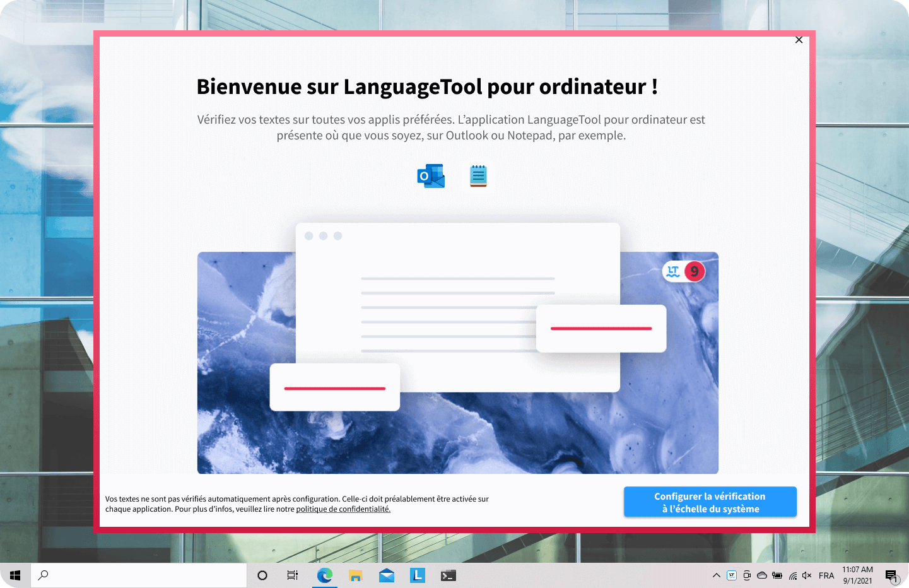Click battery power tray icon
The image size is (909, 588).
[777, 575]
